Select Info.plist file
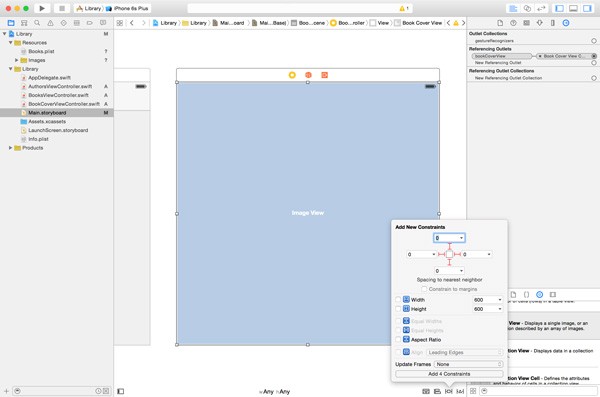 click(x=38, y=139)
